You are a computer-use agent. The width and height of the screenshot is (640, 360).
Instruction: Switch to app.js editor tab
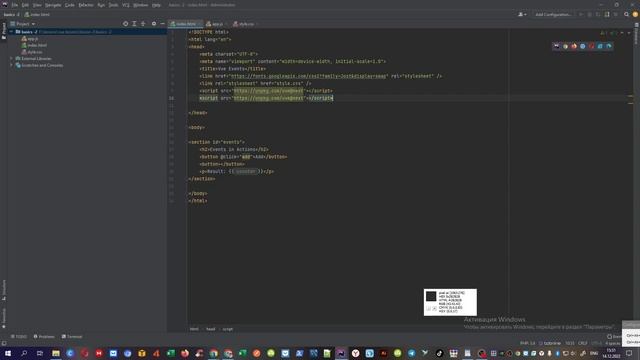tap(216, 24)
